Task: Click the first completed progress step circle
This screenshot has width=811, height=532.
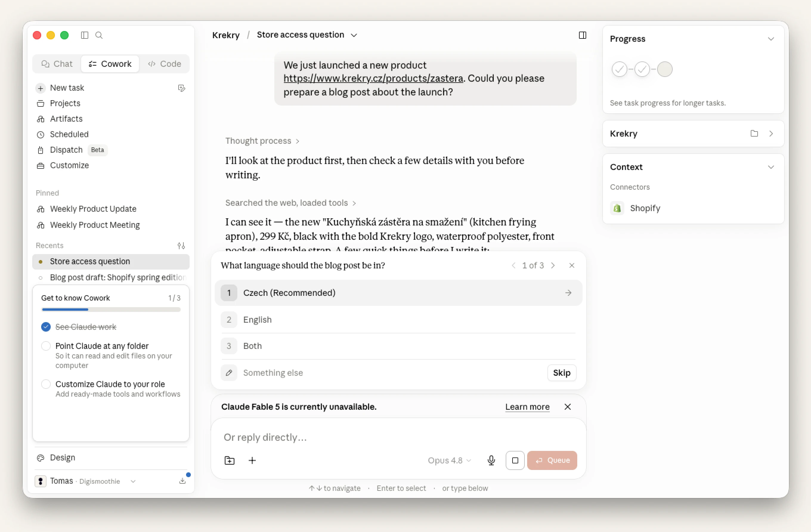Action: coord(619,69)
